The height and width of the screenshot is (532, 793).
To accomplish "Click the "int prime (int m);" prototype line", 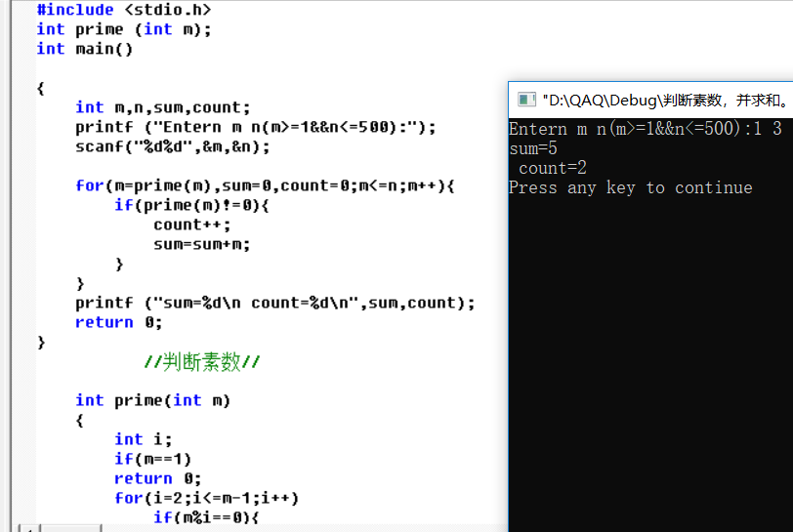I will tap(124, 29).
